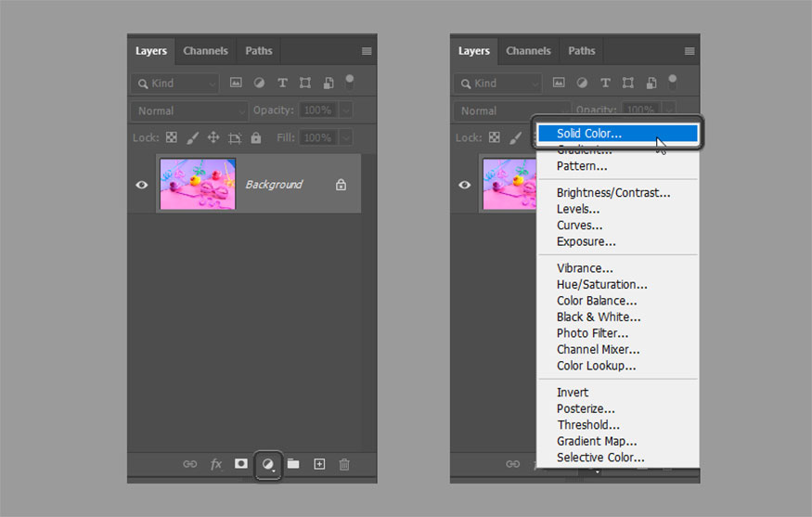This screenshot has width=812, height=517.
Task: Choose Photo Filter menu entry
Action: [617, 333]
